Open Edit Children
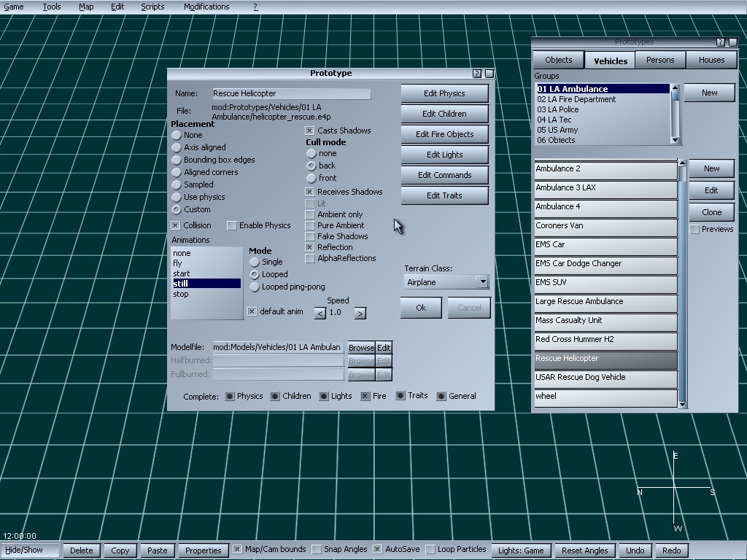Screen dimensions: 747x560 [x=444, y=114]
